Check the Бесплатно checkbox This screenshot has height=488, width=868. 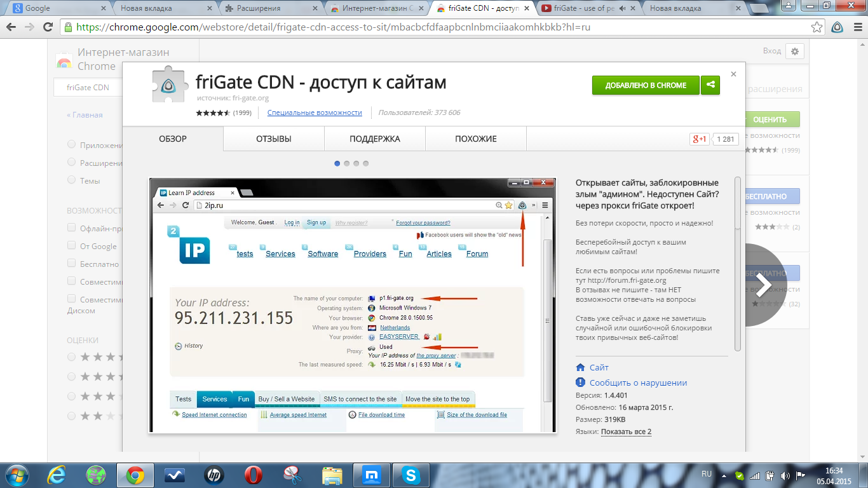[72, 264]
